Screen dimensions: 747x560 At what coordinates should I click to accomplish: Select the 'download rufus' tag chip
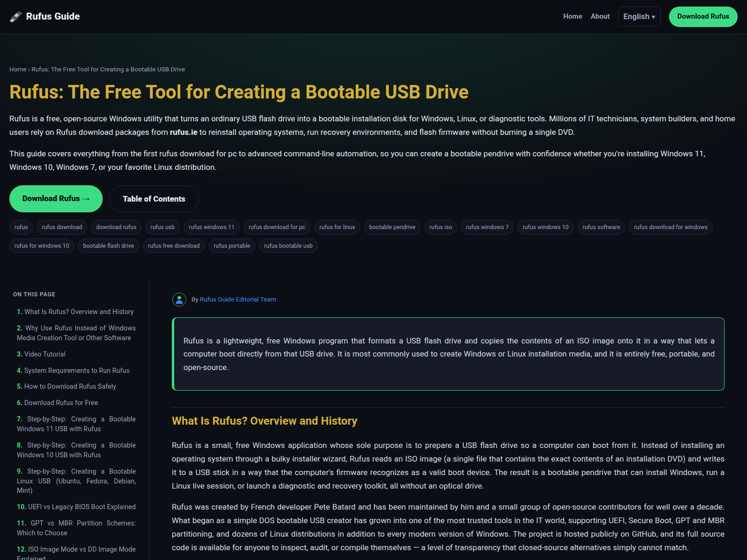[x=116, y=227]
